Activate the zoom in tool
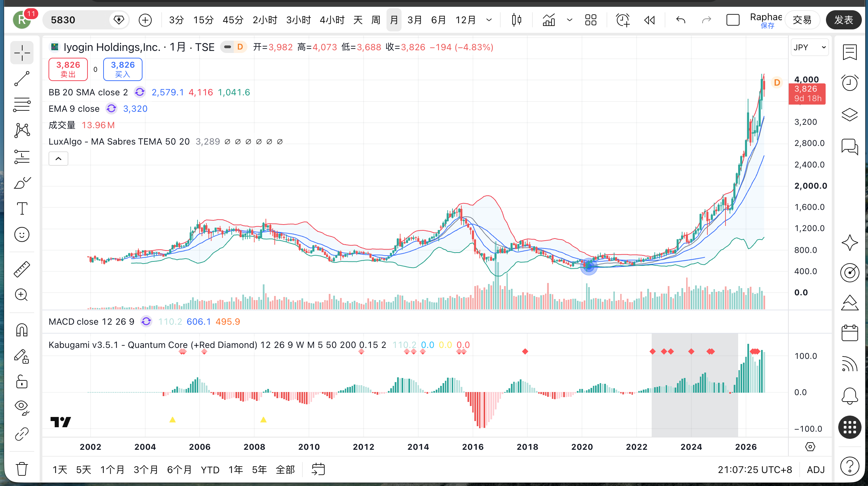The width and height of the screenshot is (868, 486). tap(22, 295)
